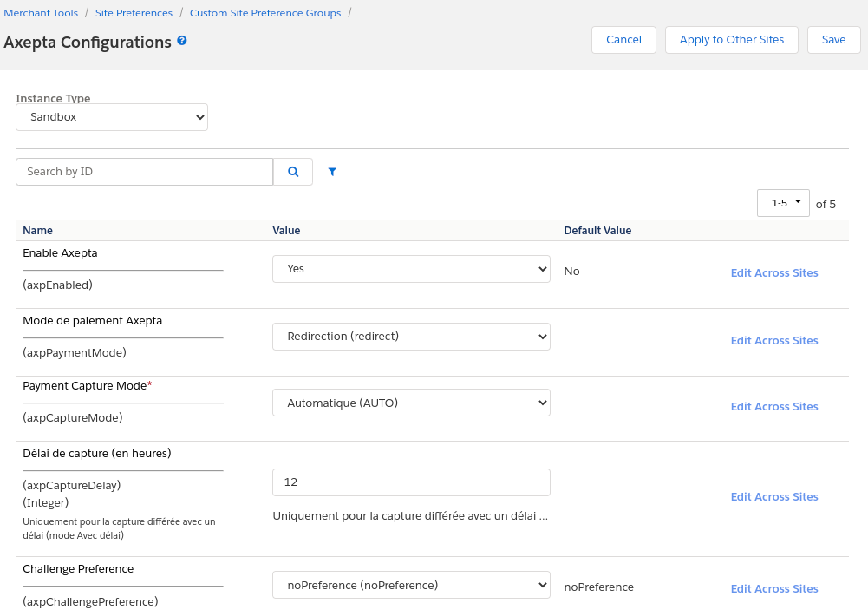The height and width of the screenshot is (616, 868).
Task: Open the Instance Type Sandbox dropdown
Action: pyautogui.click(x=112, y=117)
